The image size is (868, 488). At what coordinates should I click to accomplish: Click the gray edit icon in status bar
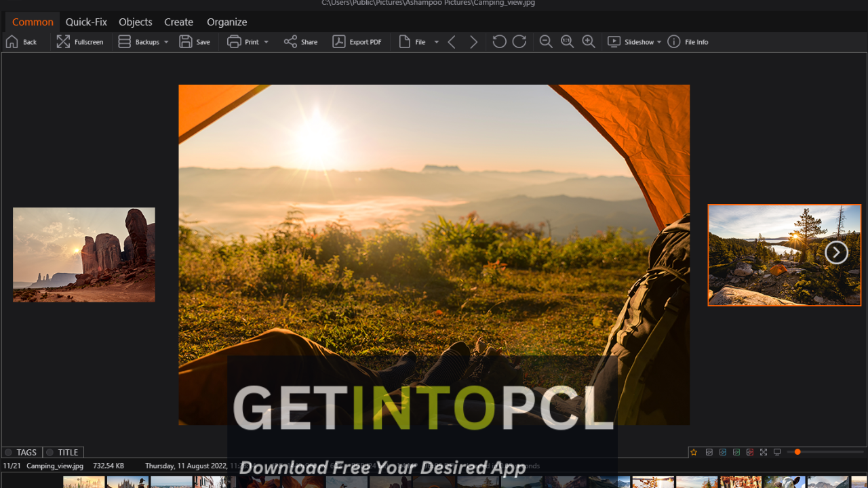[709, 452]
